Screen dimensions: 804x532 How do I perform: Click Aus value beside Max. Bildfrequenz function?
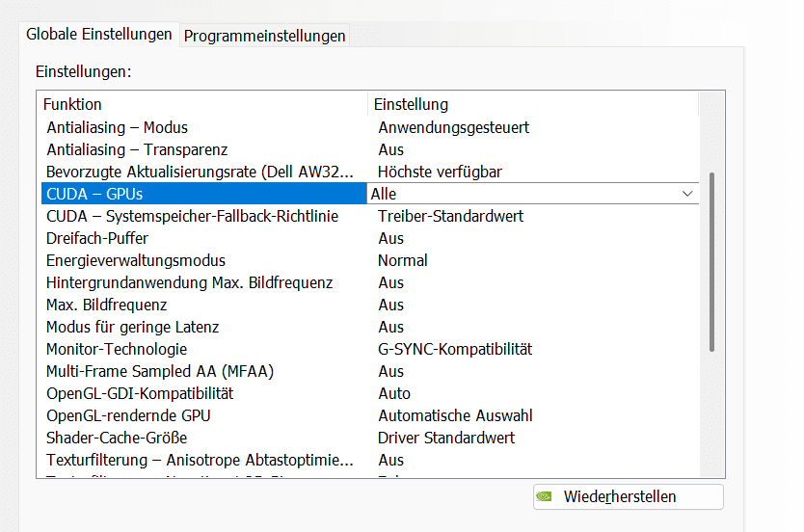coord(390,305)
